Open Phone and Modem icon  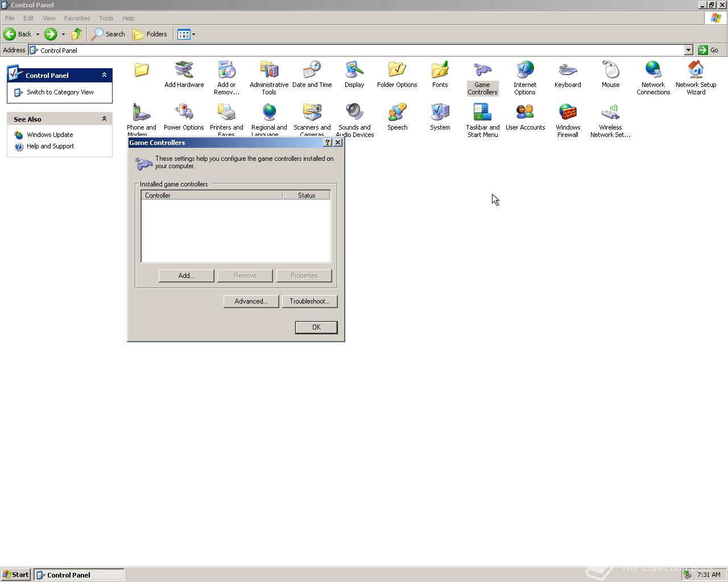[x=141, y=119]
